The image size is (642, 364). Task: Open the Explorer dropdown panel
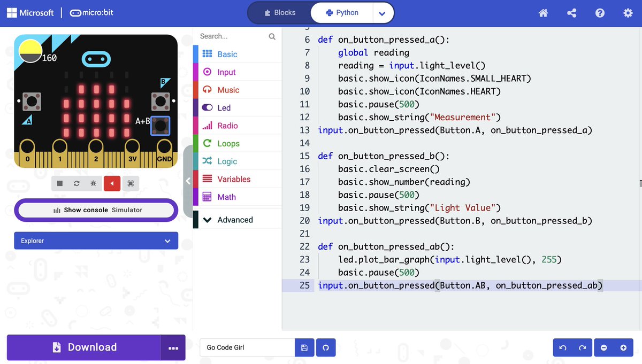(x=96, y=241)
